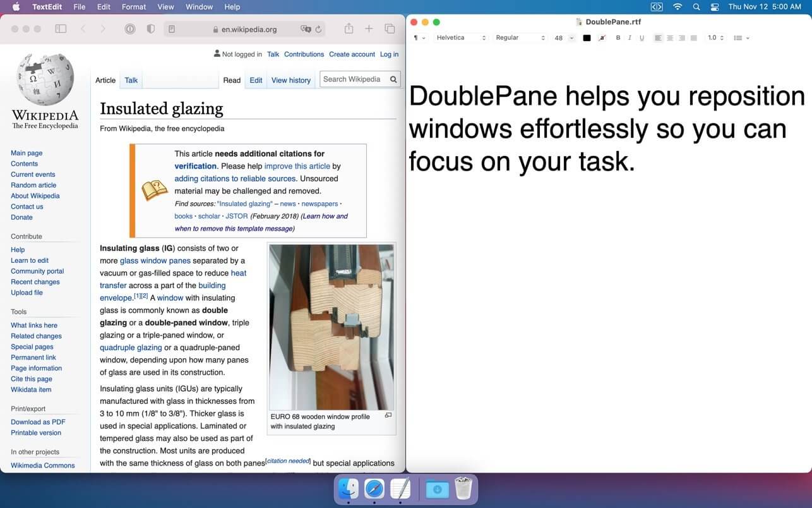This screenshot has height=508, width=812.
Task: Justify text in TextEdit
Action: point(694,38)
